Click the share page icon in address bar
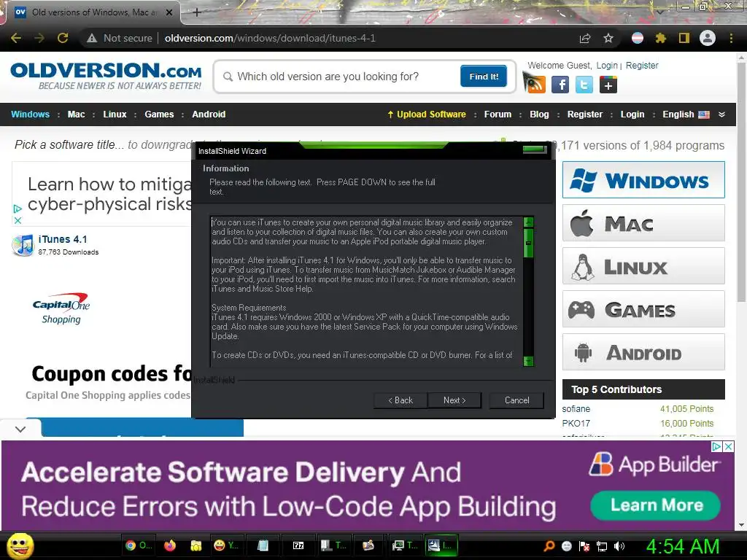Image resolution: width=747 pixels, height=560 pixels. tap(585, 38)
